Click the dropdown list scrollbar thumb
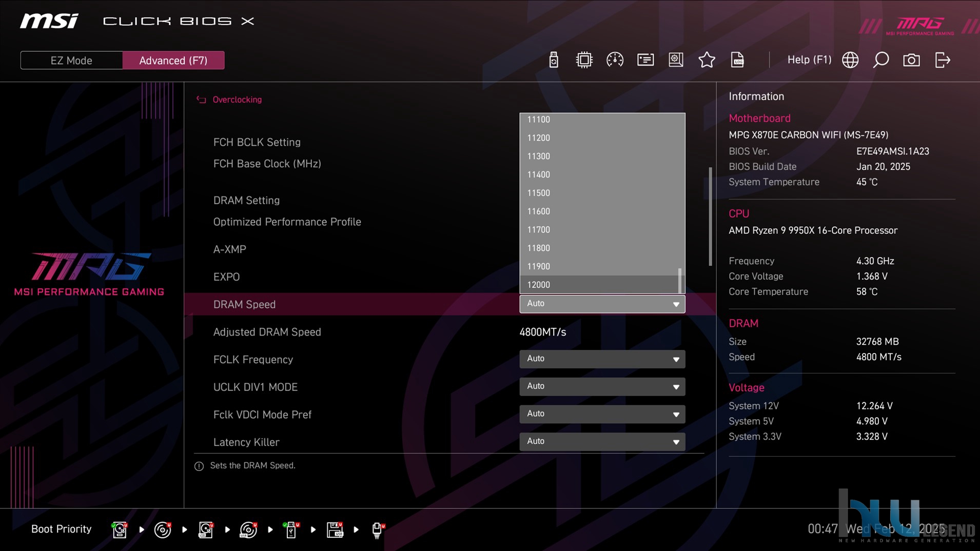Image resolution: width=980 pixels, height=551 pixels. tap(680, 280)
